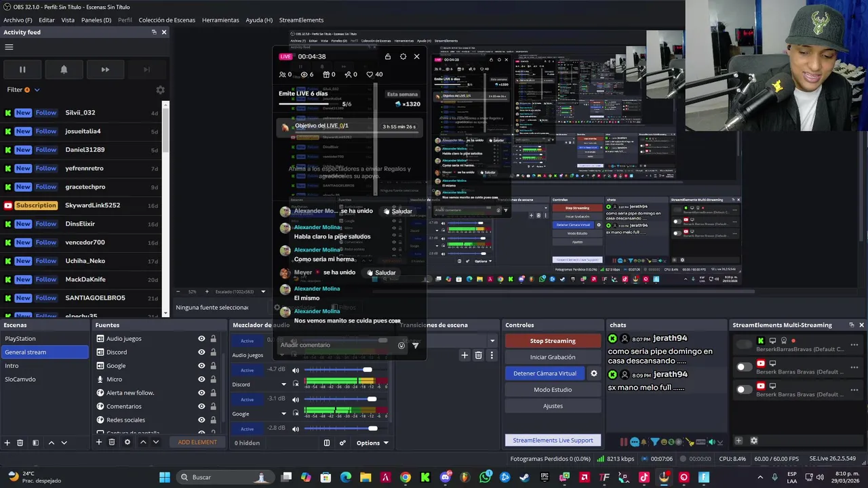Click the ADD ELEMENT button

pos(197,442)
